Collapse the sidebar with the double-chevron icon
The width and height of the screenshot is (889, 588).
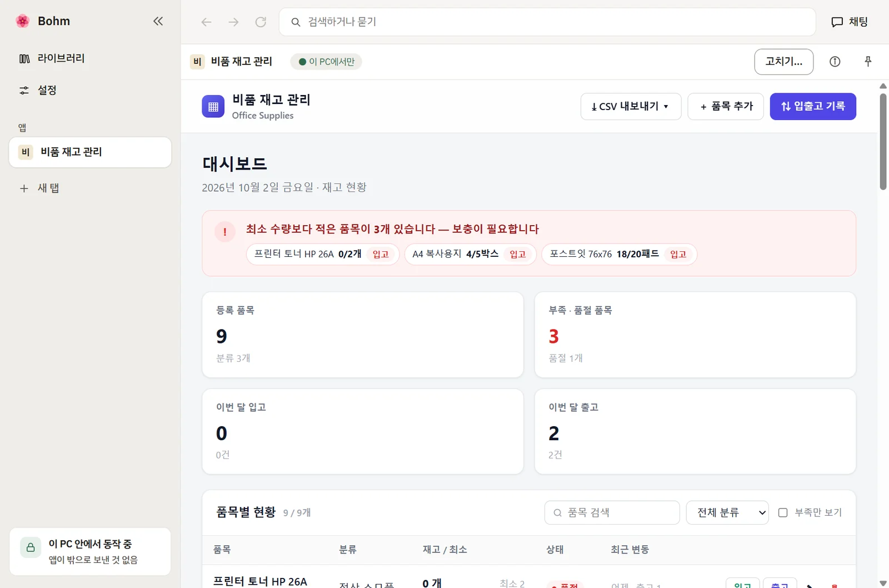click(158, 21)
